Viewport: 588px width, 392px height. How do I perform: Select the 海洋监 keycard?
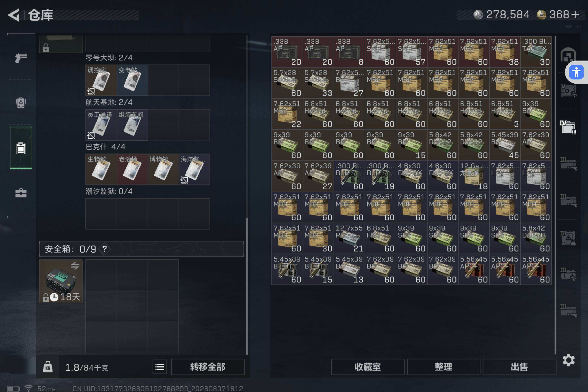click(195, 169)
